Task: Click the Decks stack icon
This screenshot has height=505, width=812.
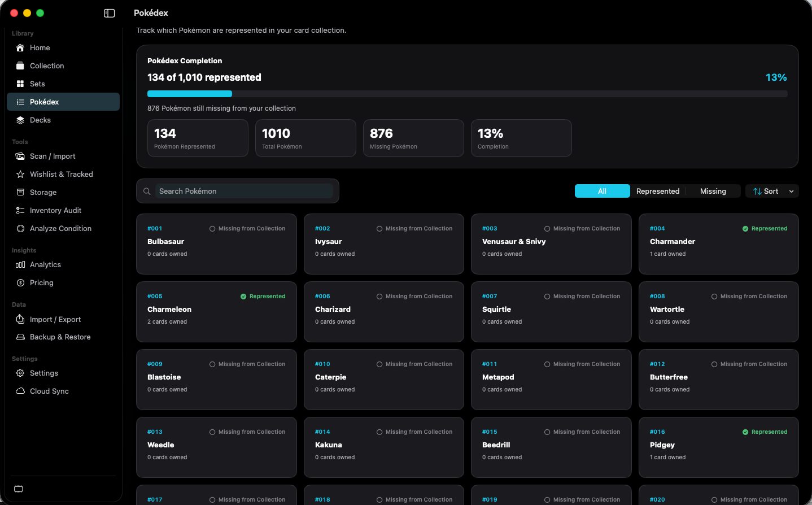Action: [x=20, y=120]
